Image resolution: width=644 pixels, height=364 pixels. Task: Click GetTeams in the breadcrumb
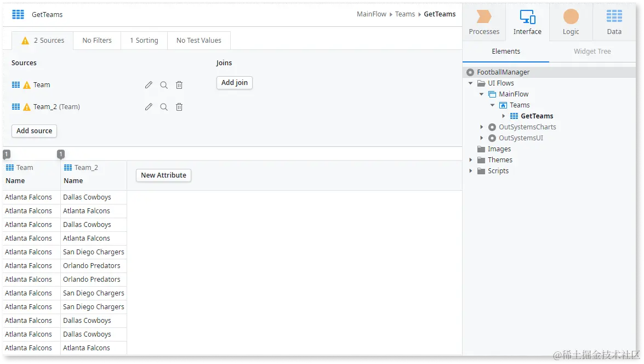click(x=440, y=14)
